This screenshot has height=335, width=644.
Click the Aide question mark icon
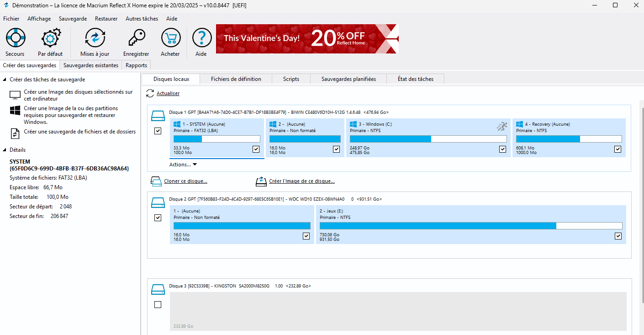201,38
